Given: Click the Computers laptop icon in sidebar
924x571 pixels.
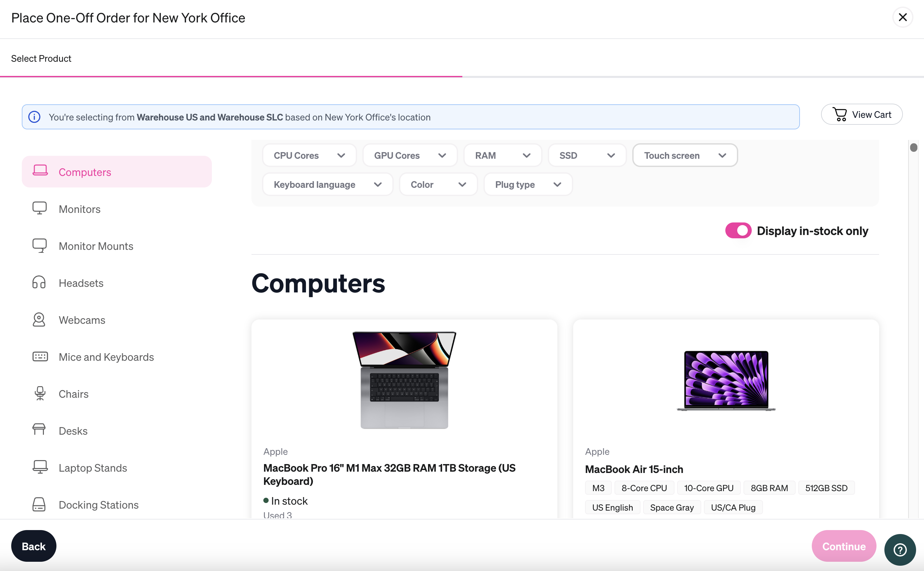Looking at the screenshot, I should [x=40, y=171].
